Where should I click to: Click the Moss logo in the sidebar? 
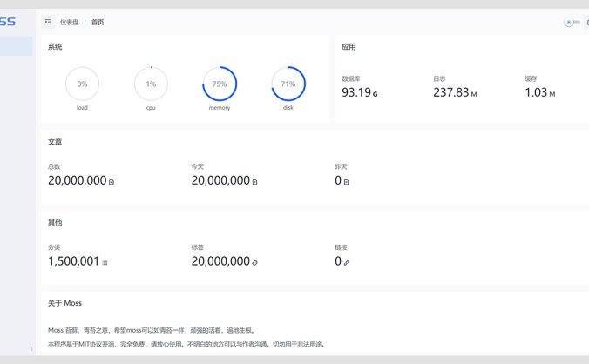8,22
